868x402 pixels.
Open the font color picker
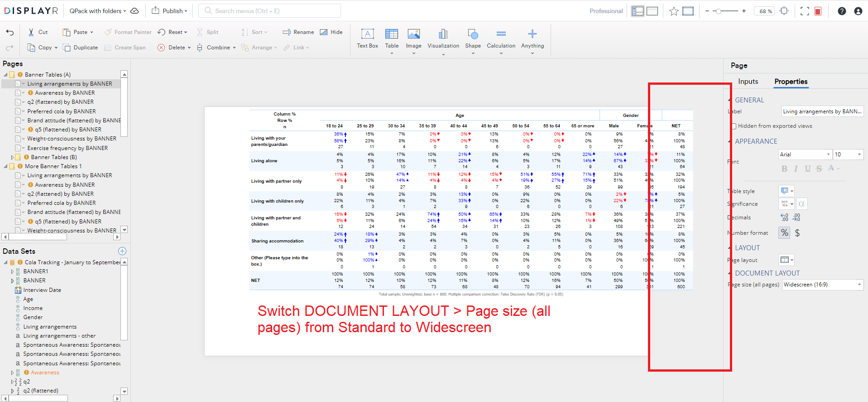(x=833, y=169)
